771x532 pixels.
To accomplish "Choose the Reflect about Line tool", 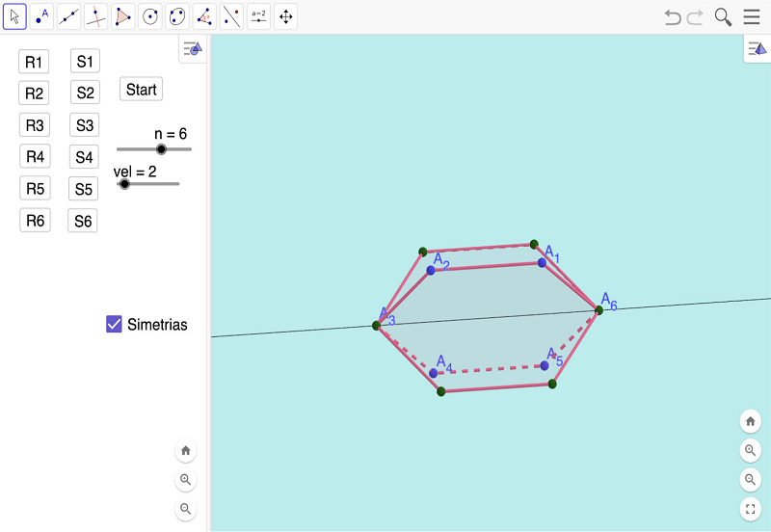I will [231, 16].
